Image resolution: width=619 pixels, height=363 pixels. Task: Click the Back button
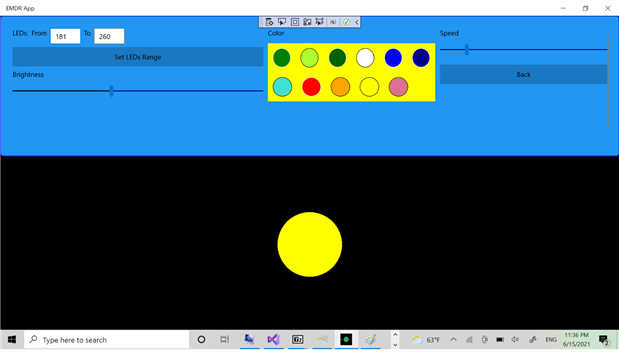[523, 74]
